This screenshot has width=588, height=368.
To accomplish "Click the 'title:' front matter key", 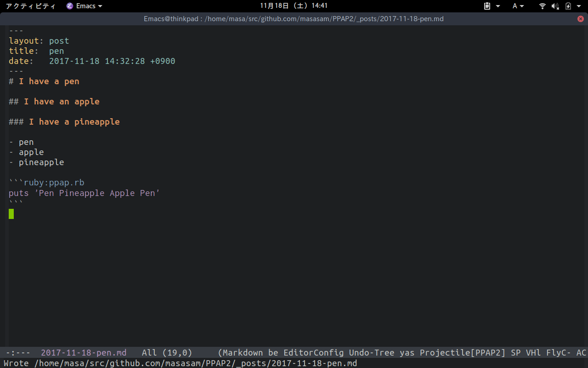I will pyautogui.click(x=24, y=51).
